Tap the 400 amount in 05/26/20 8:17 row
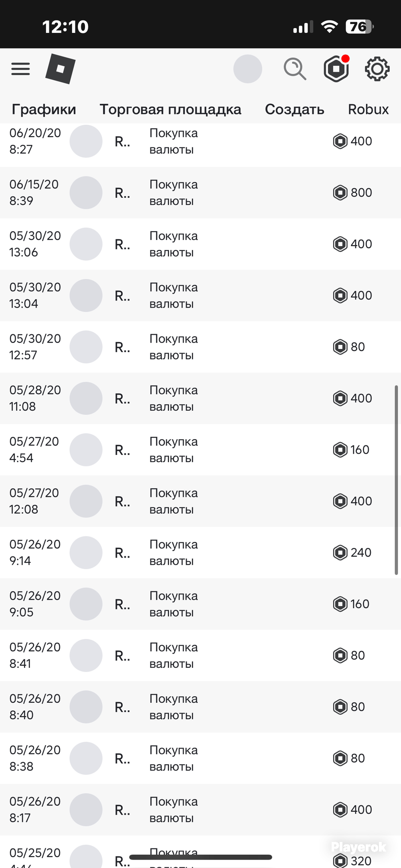Viewport: 401px width, 868px height. [361, 809]
